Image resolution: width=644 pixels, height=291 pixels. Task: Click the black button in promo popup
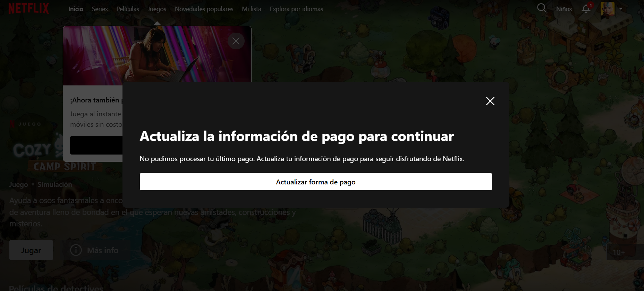point(96,145)
